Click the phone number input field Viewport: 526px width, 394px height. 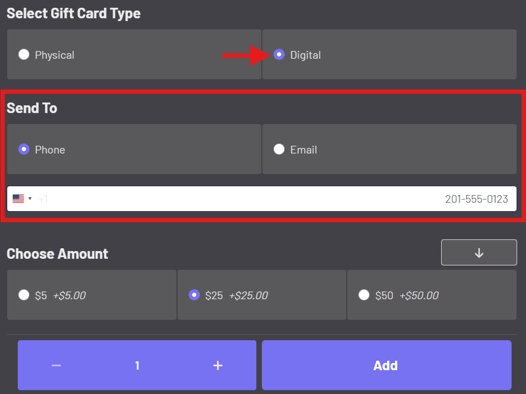point(262,199)
